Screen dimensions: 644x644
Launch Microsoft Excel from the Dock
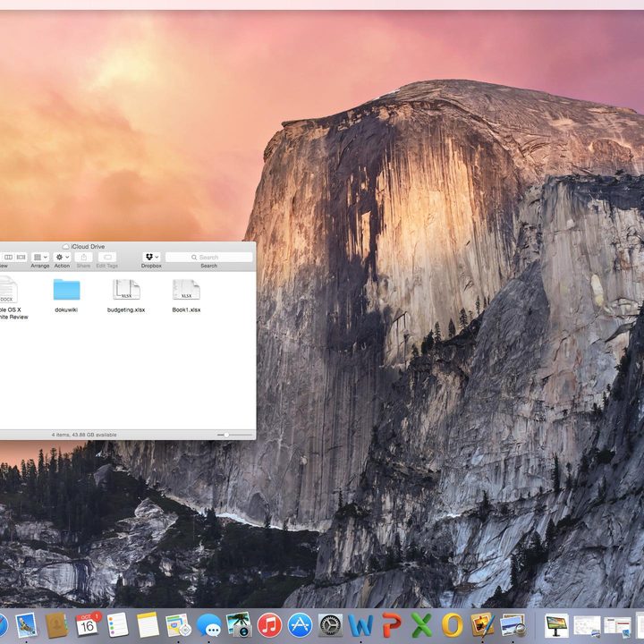tap(421, 625)
